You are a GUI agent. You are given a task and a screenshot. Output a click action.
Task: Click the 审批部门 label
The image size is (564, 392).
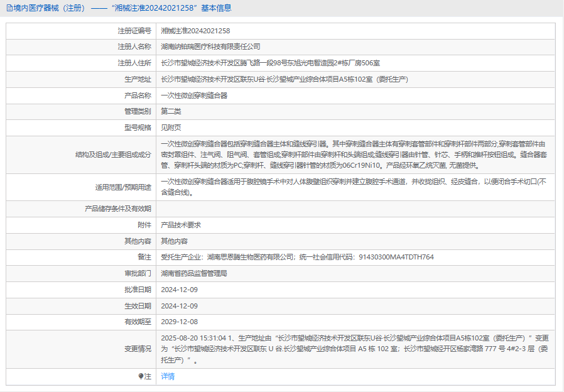point(138,274)
